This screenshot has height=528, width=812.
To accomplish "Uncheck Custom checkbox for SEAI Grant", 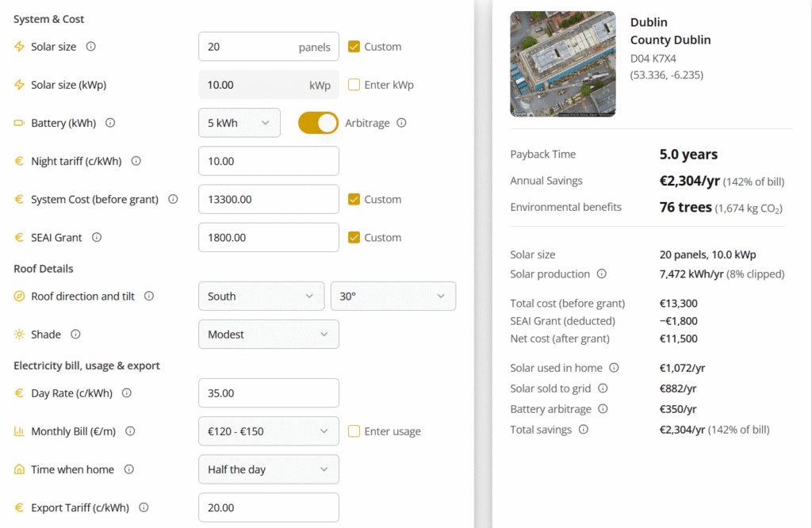I will (354, 237).
